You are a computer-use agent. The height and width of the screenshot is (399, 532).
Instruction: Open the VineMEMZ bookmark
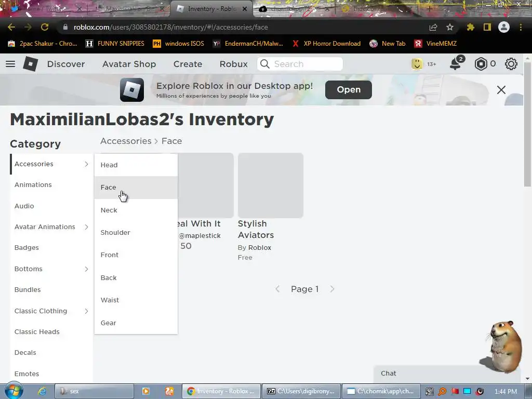pos(435,44)
